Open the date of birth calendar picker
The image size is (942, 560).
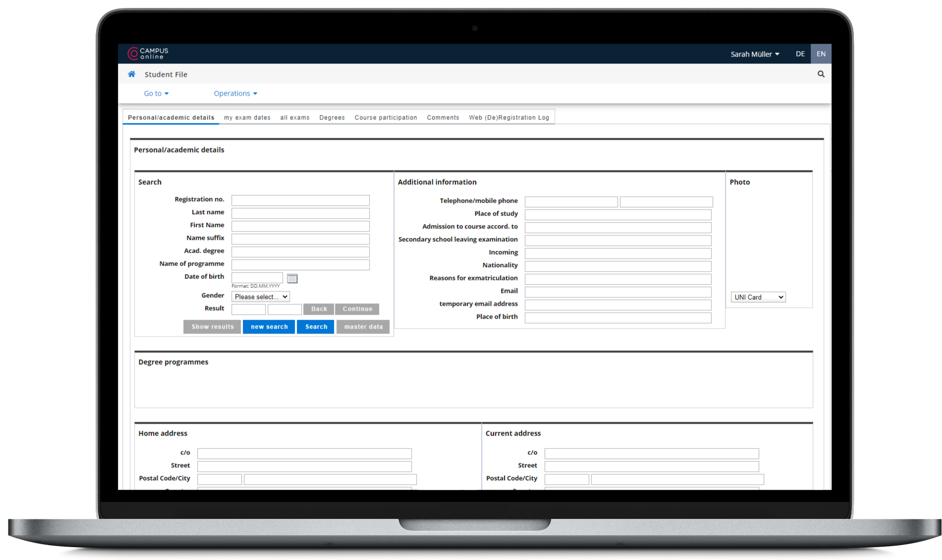coord(292,279)
